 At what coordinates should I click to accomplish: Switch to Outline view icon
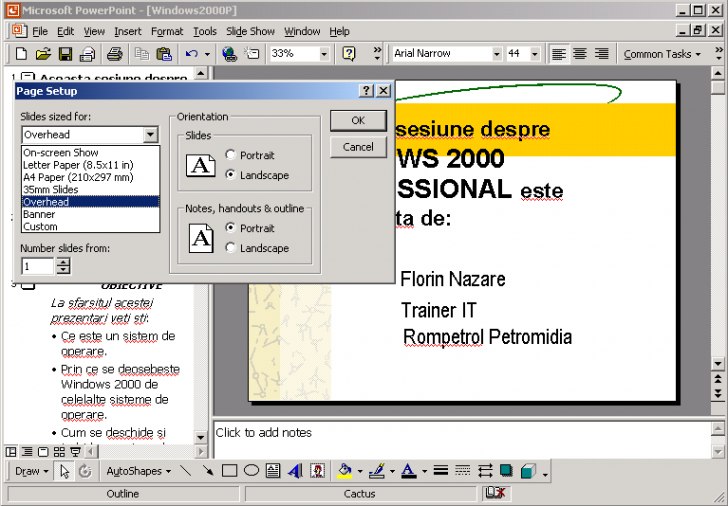pyautogui.click(x=27, y=452)
